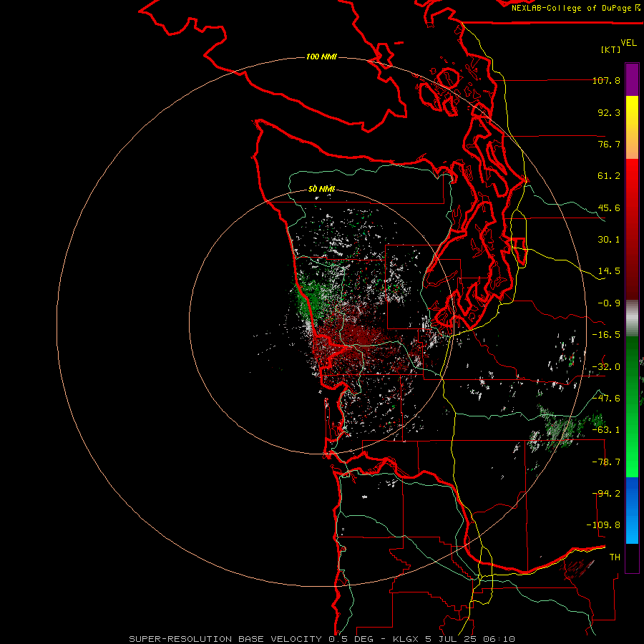Select the -94.2 legend value
Screen dimensions: 644x644
(606, 494)
